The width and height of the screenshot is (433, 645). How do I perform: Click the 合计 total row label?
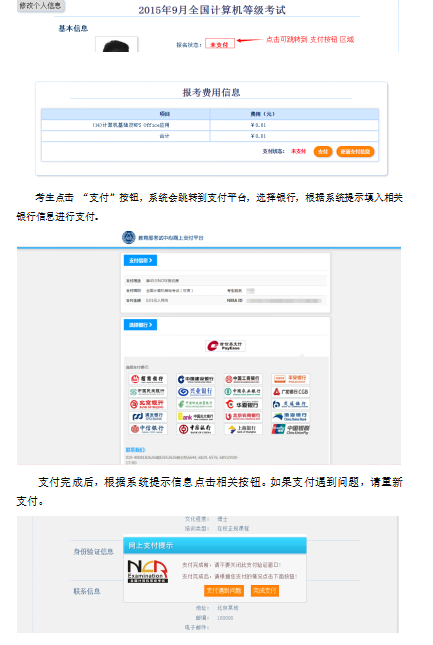click(164, 136)
